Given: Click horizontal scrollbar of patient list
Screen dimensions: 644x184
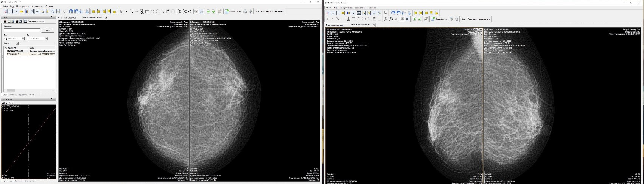Looking at the screenshot, I should pos(30,90).
